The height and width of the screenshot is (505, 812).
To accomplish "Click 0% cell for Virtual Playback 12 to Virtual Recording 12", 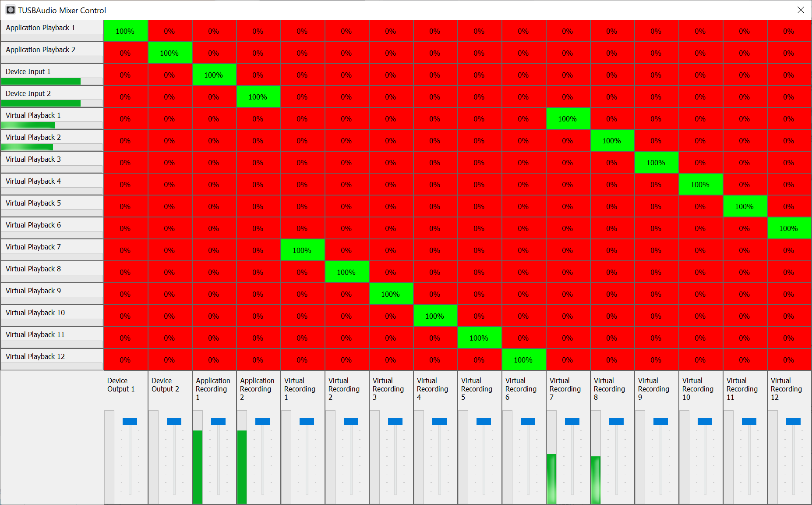I will pos(789,359).
